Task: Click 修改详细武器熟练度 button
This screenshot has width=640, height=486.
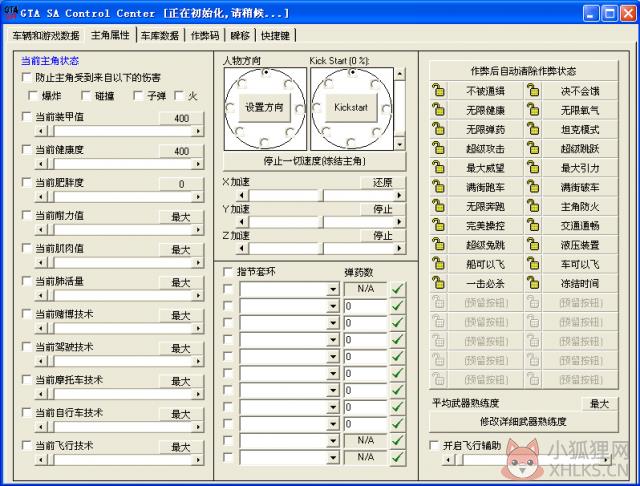Action: (x=523, y=422)
